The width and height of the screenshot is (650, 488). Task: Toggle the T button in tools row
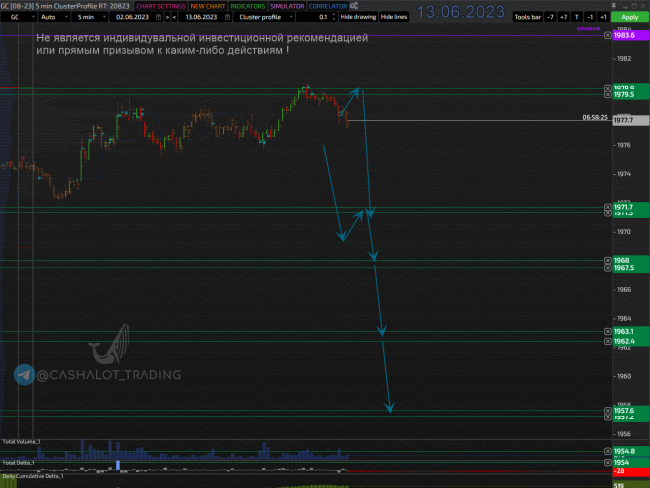(577, 17)
